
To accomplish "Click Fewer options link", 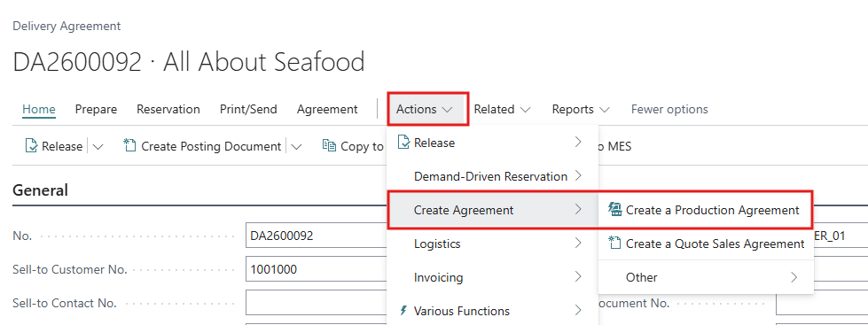I will coord(669,110).
